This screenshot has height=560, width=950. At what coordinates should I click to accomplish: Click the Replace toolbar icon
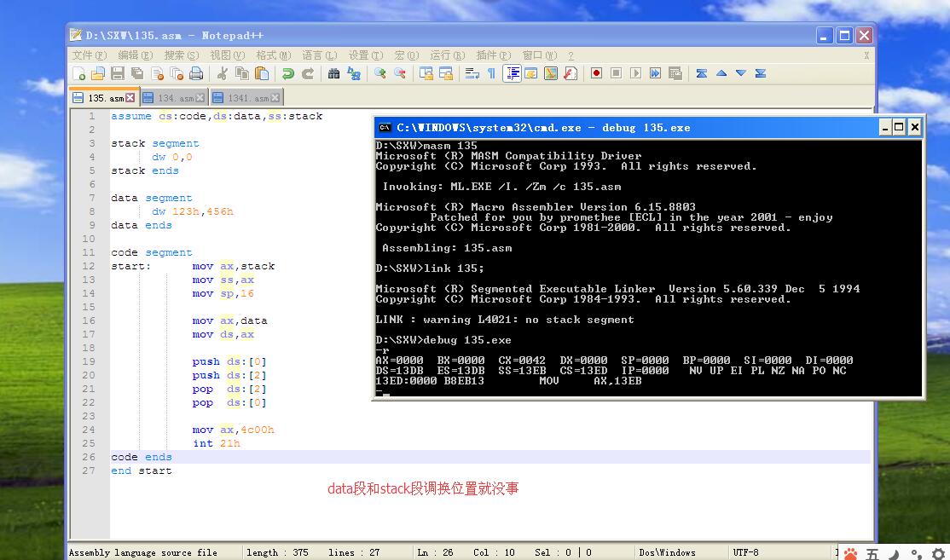coord(354,74)
